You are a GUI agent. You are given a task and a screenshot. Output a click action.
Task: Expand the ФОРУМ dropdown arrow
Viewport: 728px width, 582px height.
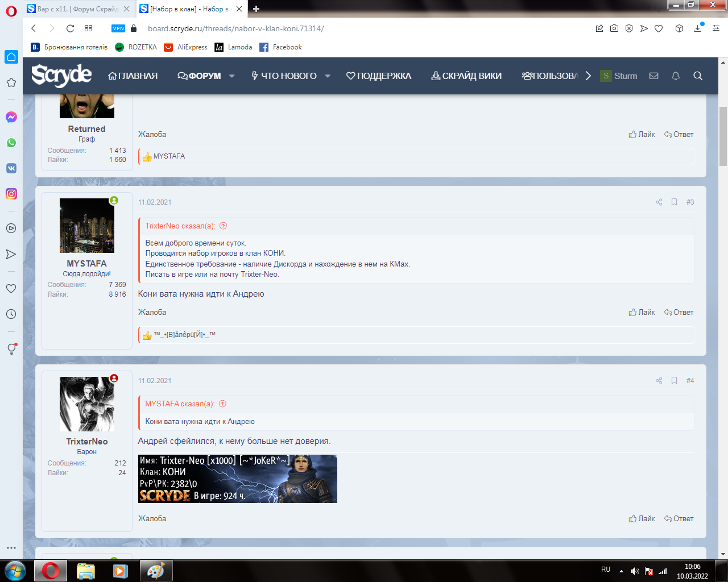point(232,76)
